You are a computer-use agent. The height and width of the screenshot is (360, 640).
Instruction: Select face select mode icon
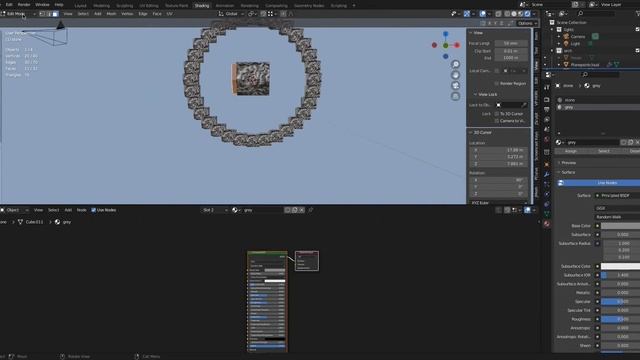click(56, 13)
